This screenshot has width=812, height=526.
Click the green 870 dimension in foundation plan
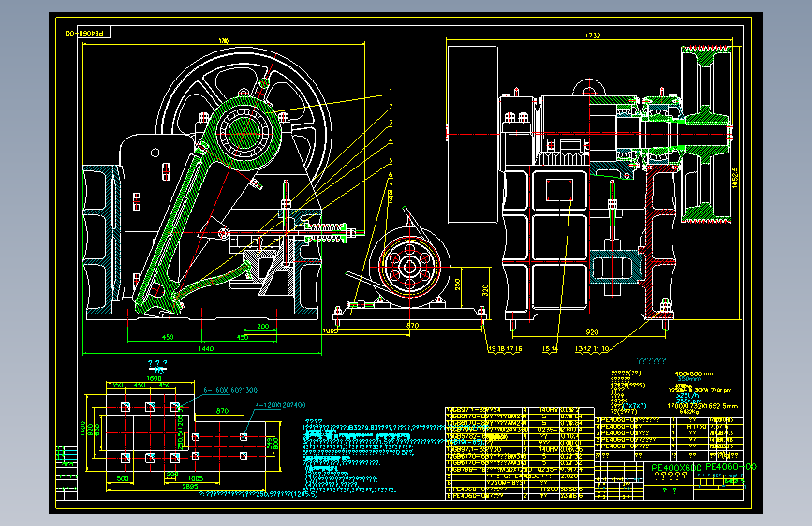tap(222, 411)
